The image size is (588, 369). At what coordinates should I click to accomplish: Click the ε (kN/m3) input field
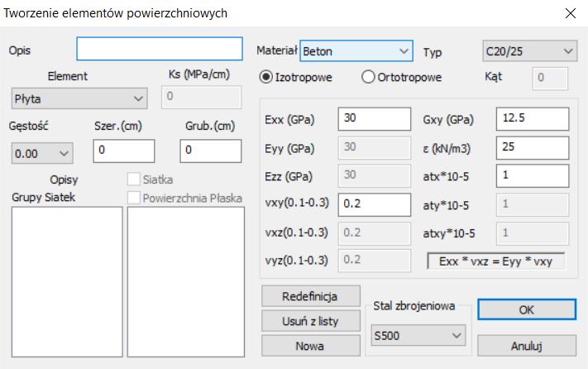coord(533,148)
